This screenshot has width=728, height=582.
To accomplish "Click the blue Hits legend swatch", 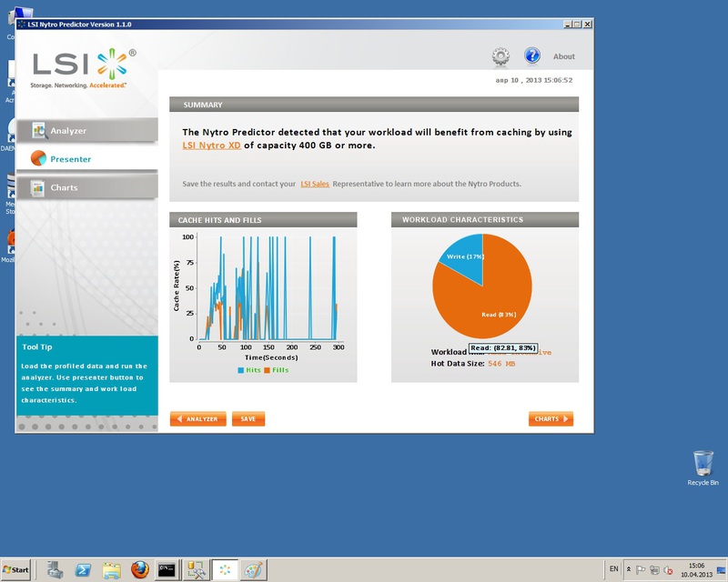I will 241,370.
